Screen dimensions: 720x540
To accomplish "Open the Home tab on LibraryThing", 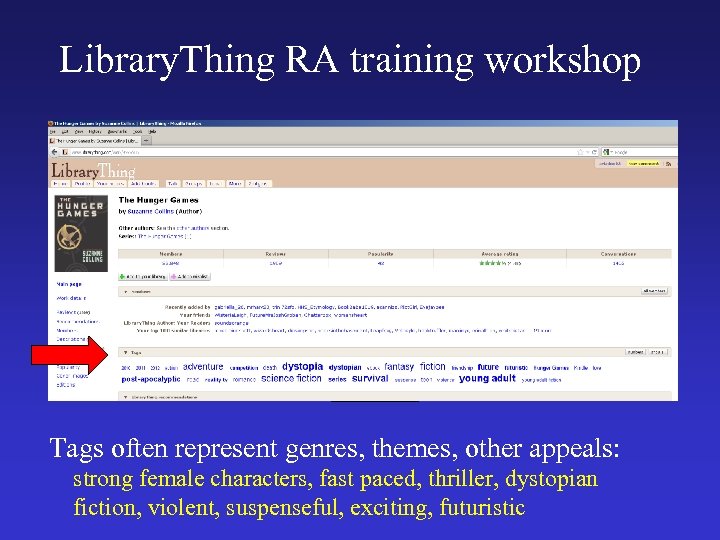I will tap(61, 184).
